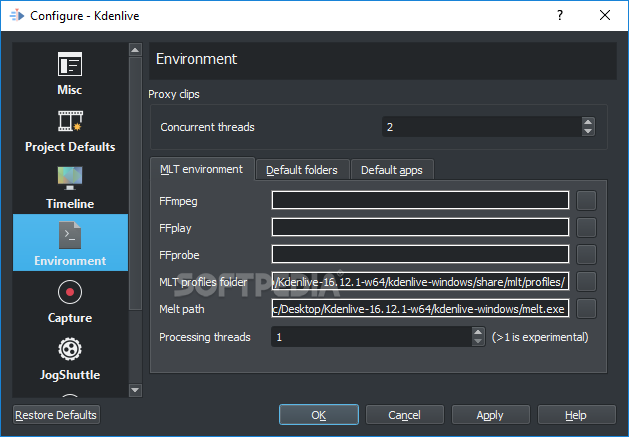Switch to the MLT environment tab
Screen dimensions: 629x437
point(202,169)
